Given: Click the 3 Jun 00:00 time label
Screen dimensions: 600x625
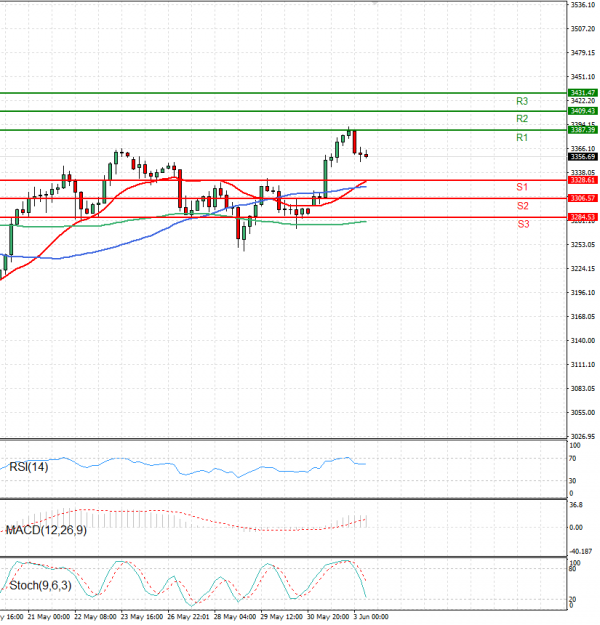Looking at the screenshot, I should 371,617.
